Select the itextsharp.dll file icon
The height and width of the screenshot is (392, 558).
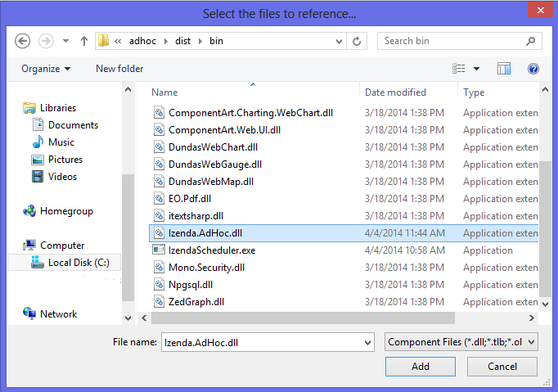(159, 216)
